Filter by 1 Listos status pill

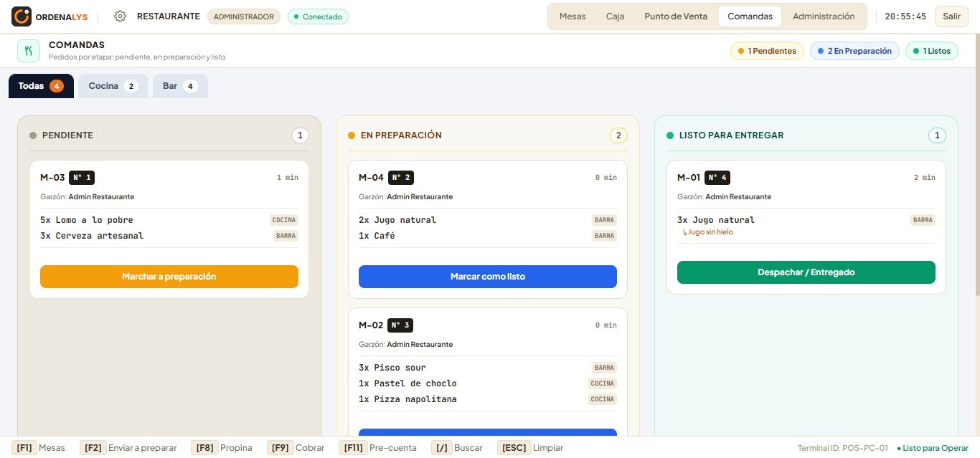pyautogui.click(x=932, y=51)
